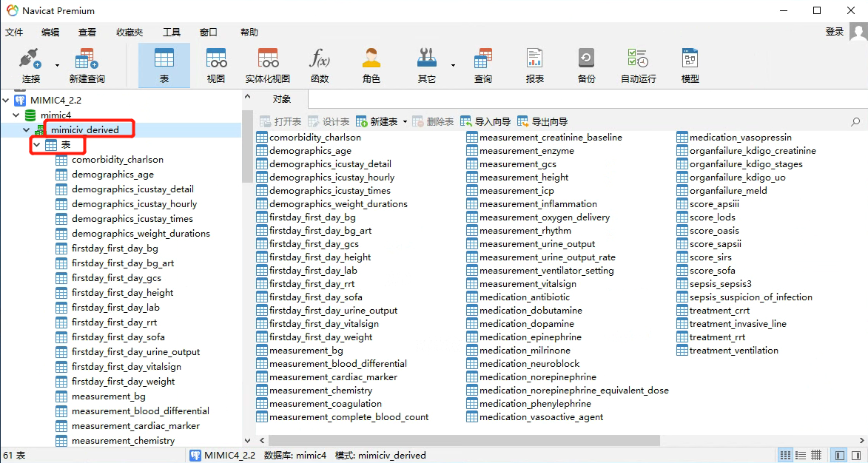Open the View (查看) menu
This screenshot has width=868, height=463.
click(87, 33)
